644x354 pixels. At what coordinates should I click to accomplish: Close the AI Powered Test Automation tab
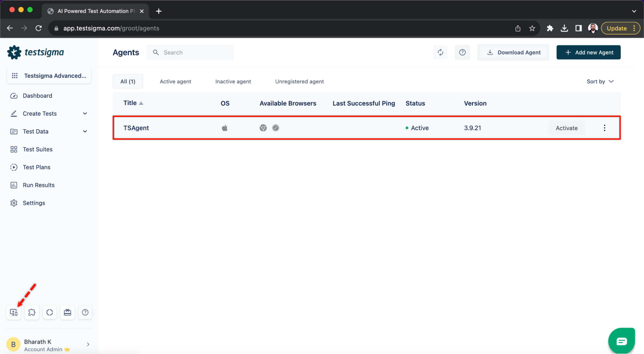pos(142,11)
